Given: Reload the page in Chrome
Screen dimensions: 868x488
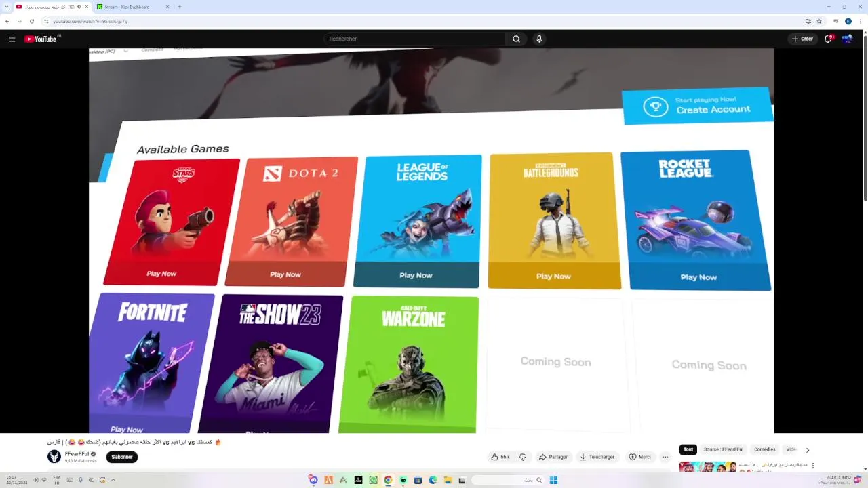Looking at the screenshot, I should 31,21.
